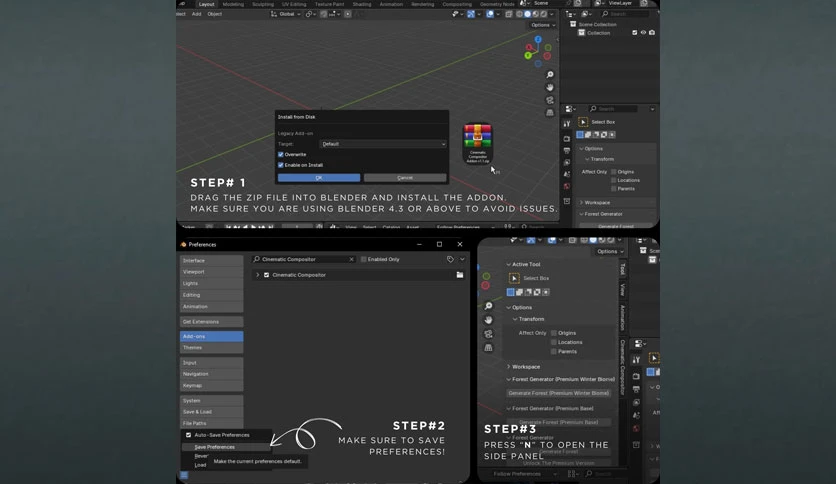Viewport: 836px width, 484px height.
Task: Toggle Auto-Save Preferences checkbox
Action: tap(188, 435)
